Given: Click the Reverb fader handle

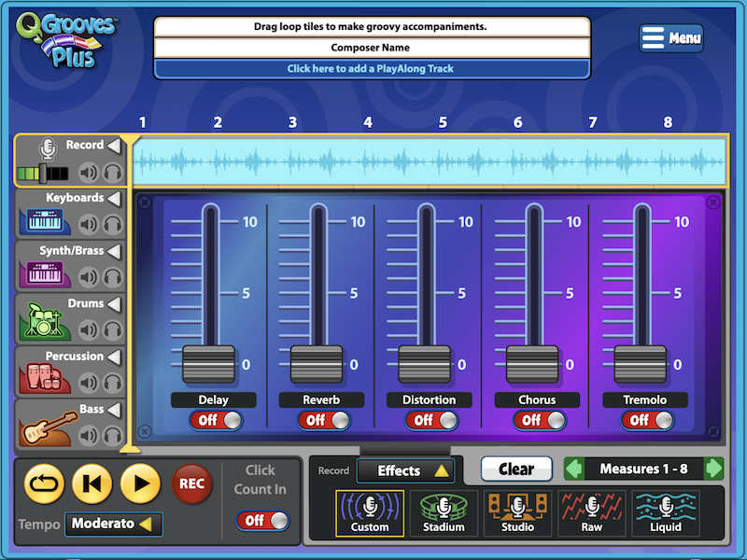Looking at the screenshot, I should pyautogui.click(x=317, y=364).
